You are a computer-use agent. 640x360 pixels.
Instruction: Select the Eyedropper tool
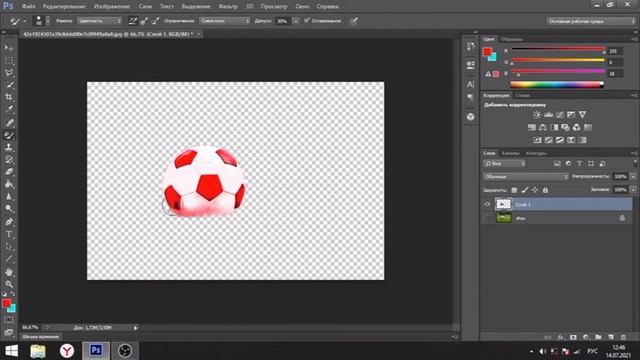[x=9, y=109]
